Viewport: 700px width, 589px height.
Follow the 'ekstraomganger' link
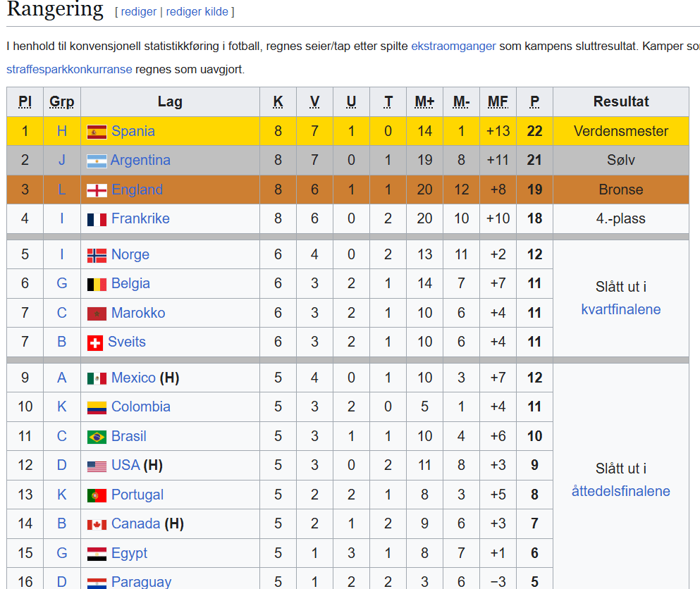453,46
